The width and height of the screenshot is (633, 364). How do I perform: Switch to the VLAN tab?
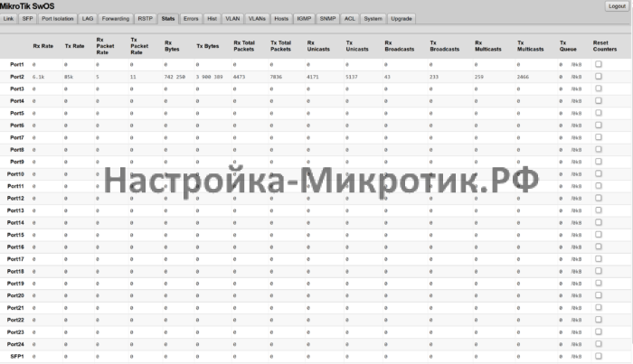click(x=232, y=19)
